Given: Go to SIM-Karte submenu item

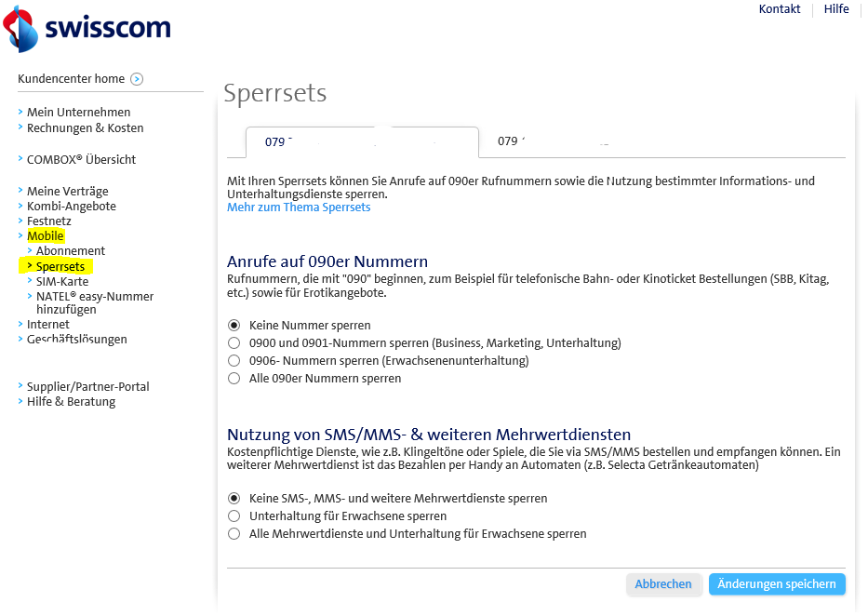Looking at the screenshot, I should pos(62,281).
